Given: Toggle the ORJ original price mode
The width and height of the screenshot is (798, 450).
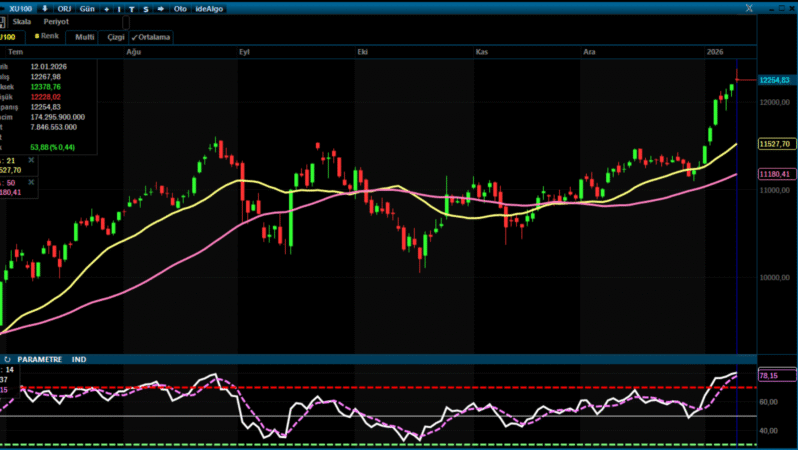Looking at the screenshot, I should click(x=64, y=8).
